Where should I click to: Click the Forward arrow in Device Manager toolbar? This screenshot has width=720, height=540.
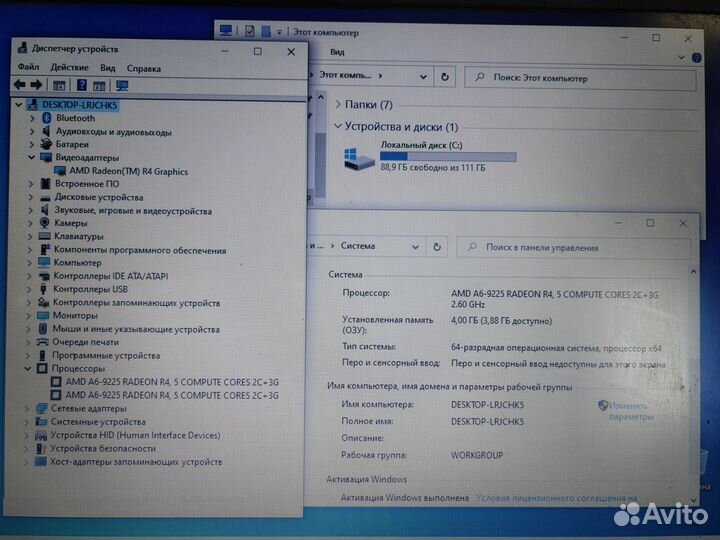36,84
